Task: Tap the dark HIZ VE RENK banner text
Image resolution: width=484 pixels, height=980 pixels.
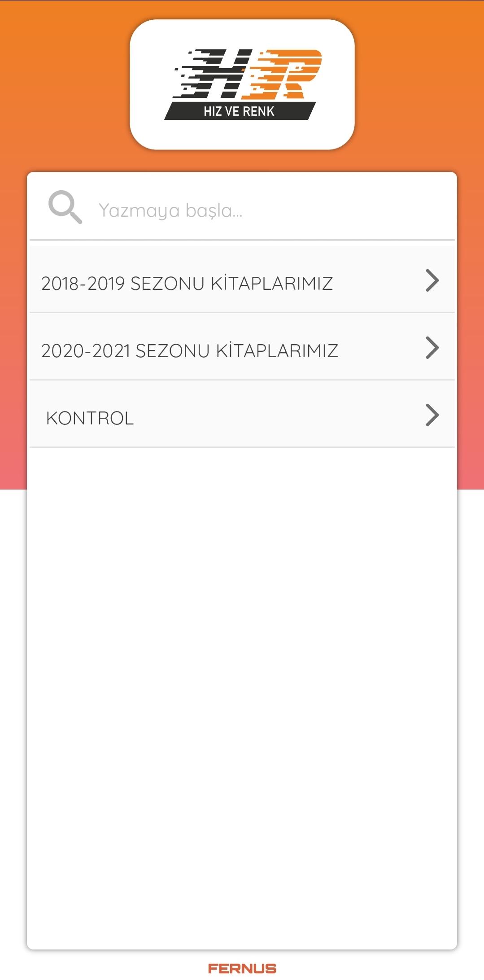Action: pos(239,111)
